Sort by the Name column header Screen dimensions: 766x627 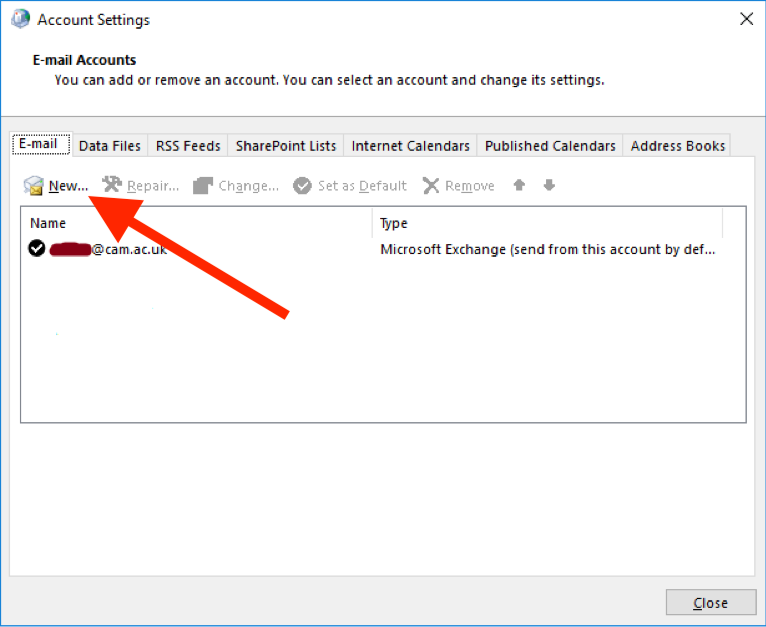click(x=196, y=223)
